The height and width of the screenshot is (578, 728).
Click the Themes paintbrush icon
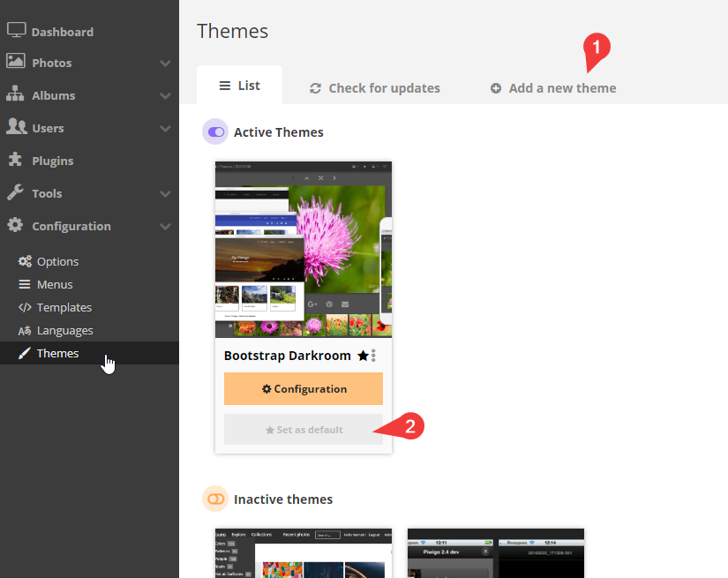coord(24,353)
